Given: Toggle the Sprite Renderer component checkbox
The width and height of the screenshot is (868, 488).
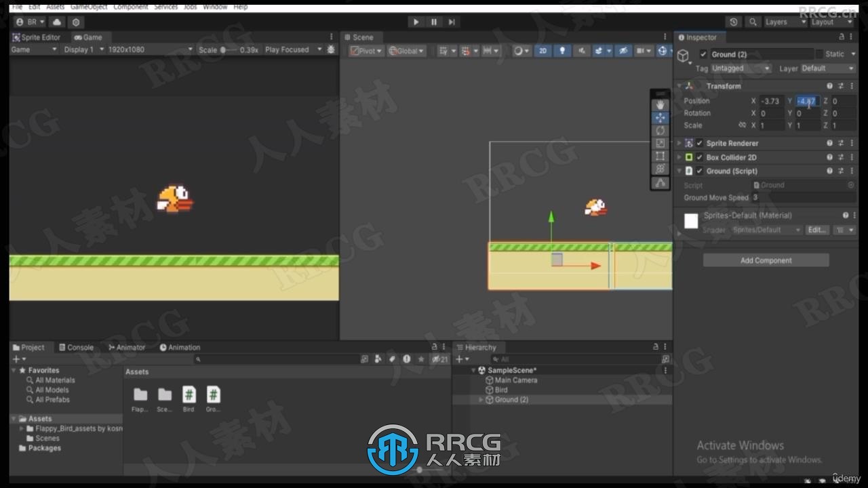Looking at the screenshot, I should click(699, 143).
